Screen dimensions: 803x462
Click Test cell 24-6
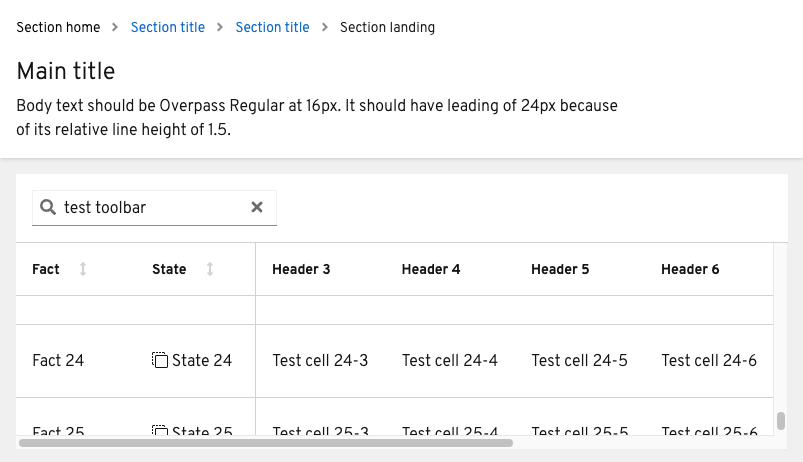pyautogui.click(x=709, y=360)
